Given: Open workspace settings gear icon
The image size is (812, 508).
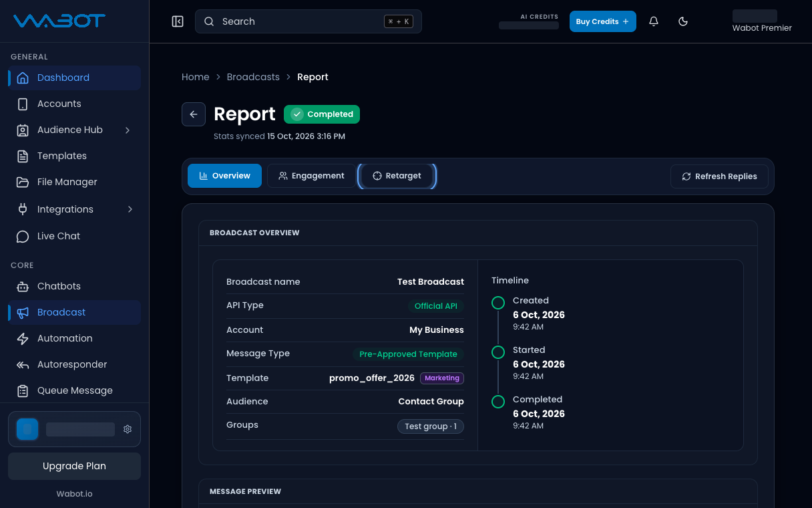Looking at the screenshot, I should pos(128,429).
